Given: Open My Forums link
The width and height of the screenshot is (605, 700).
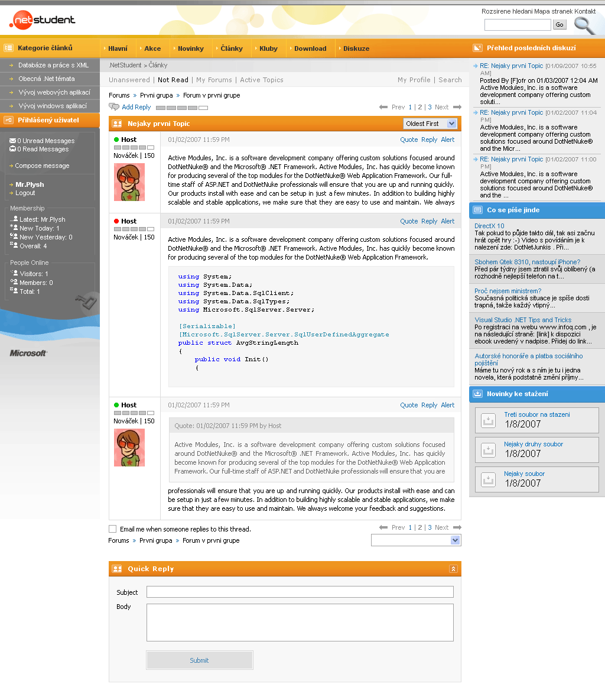Looking at the screenshot, I should (x=214, y=80).
